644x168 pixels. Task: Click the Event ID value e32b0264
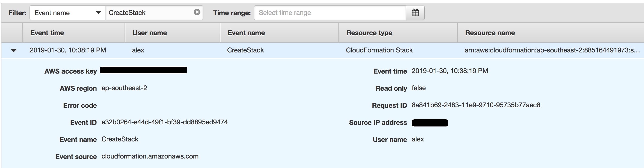164,122
